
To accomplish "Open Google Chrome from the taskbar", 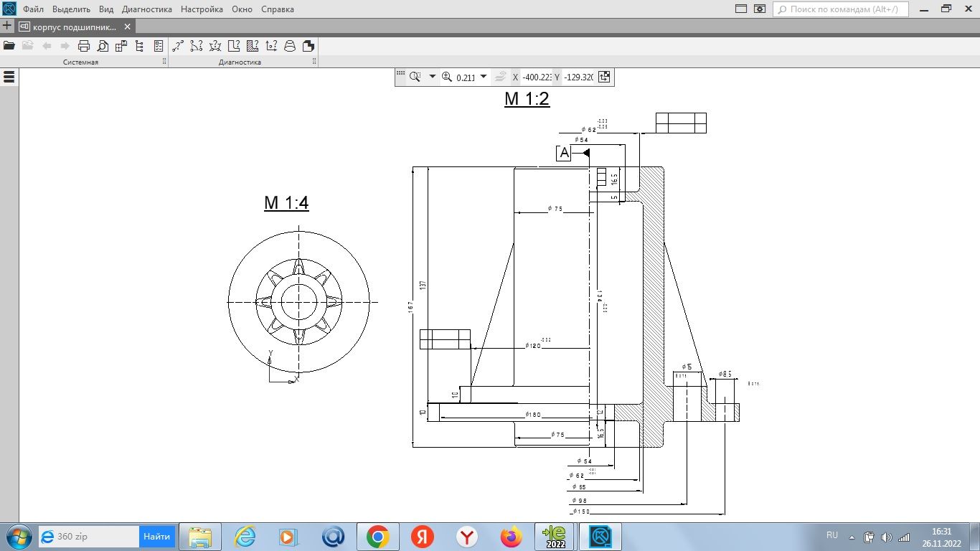I will (378, 537).
